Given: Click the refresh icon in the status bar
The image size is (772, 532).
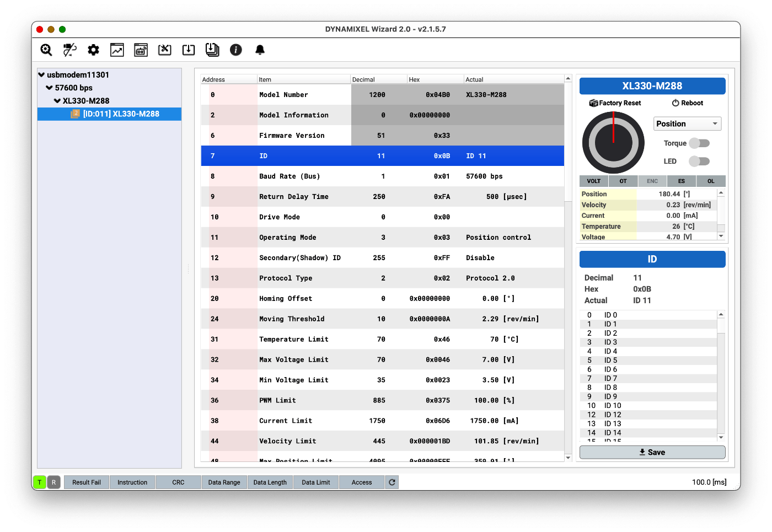Looking at the screenshot, I should pyautogui.click(x=392, y=482).
